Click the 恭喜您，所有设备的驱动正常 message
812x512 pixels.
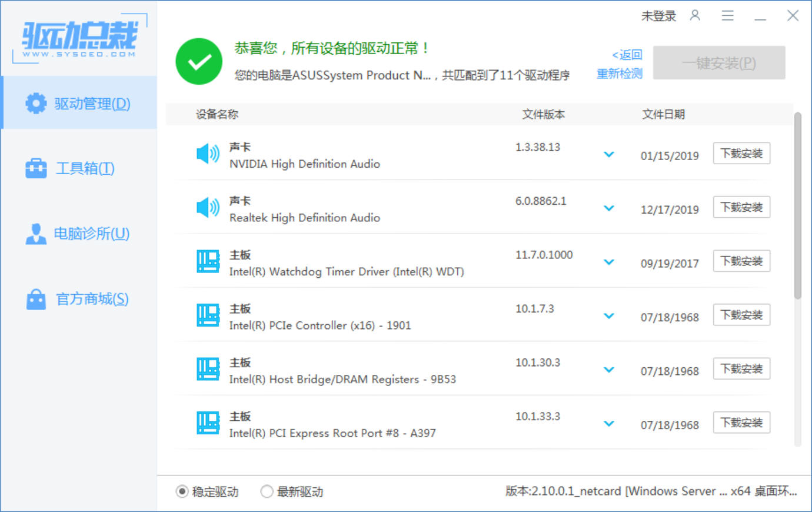pos(332,48)
